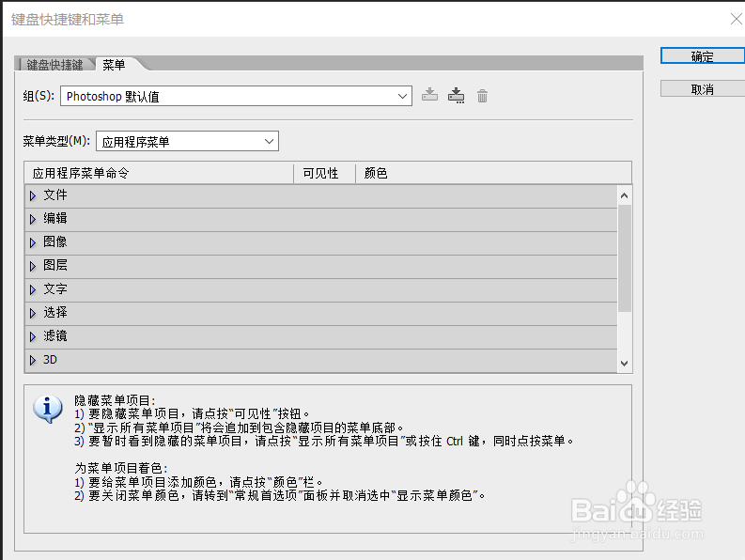
Task: Open the 菜单类型 应用程序菜单 dropdown
Action: coord(187,141)
